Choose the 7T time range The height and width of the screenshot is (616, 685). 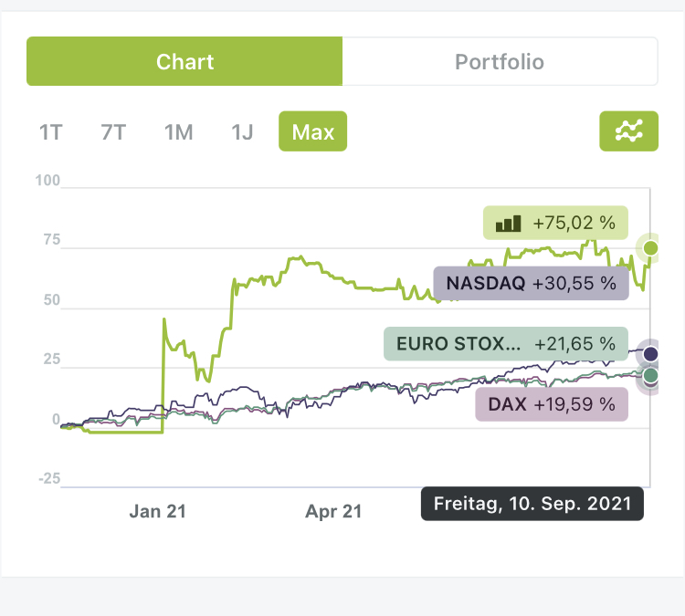[113, 132]
